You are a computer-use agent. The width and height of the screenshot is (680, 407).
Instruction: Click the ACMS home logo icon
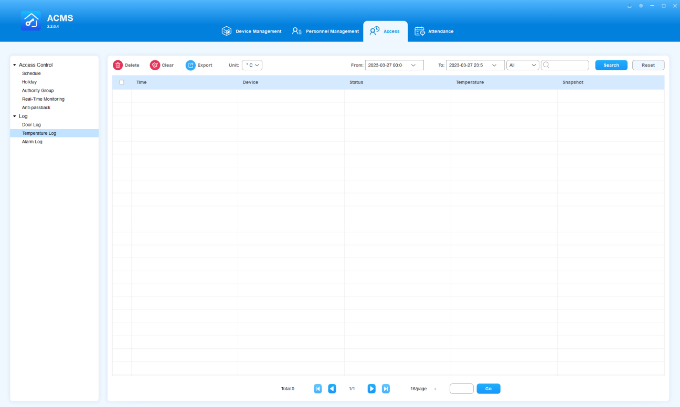pos(30,21)
